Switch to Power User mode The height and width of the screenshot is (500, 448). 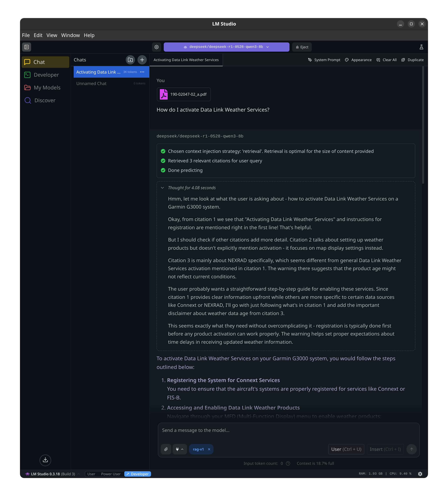point(111,474)
